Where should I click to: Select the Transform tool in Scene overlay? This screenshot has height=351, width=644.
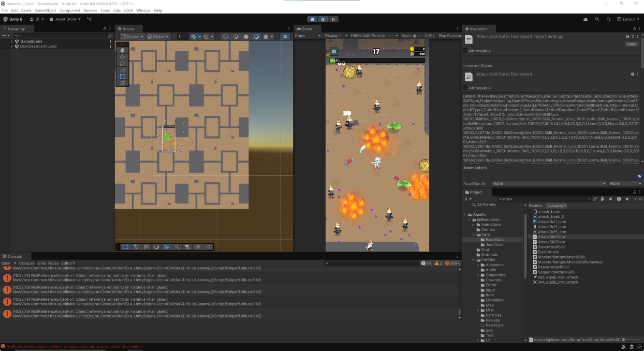[x=122, y=83]
